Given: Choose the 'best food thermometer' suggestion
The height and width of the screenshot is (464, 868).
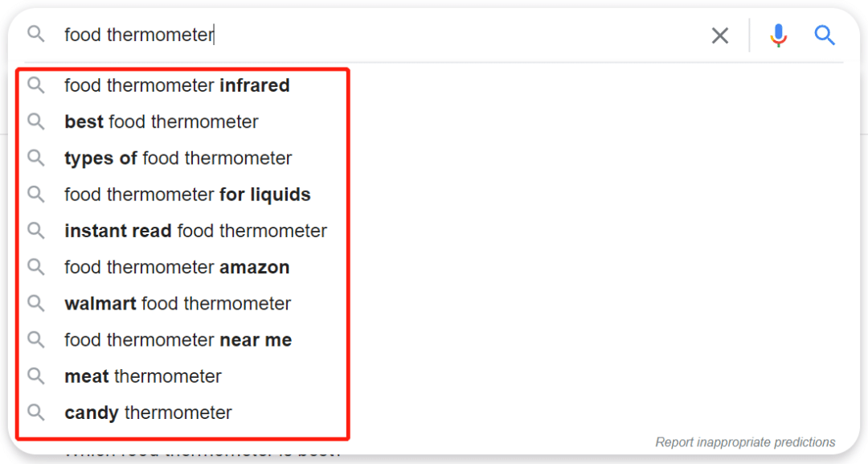Looking at the screenshot, I should (x=162, y=122).
